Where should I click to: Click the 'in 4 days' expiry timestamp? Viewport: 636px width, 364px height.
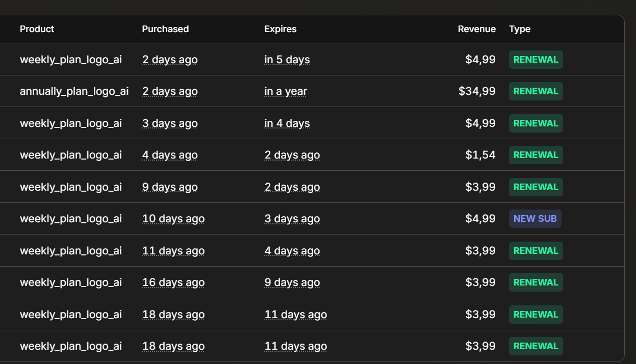tap(287, 123)
